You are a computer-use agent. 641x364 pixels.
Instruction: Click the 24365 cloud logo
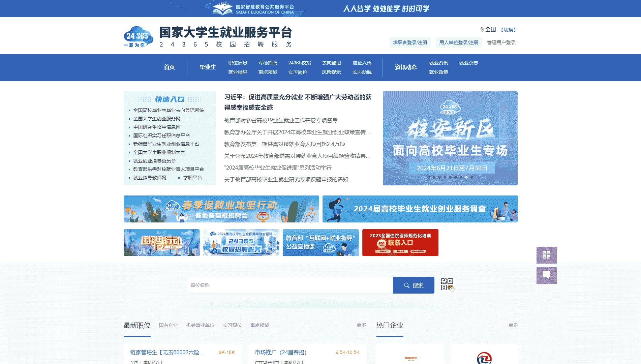coord(138,36)
